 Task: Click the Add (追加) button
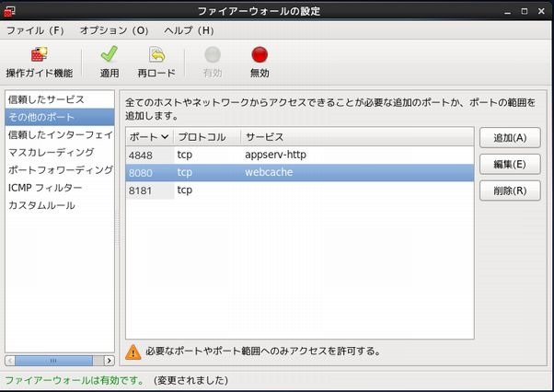point(509,138)
